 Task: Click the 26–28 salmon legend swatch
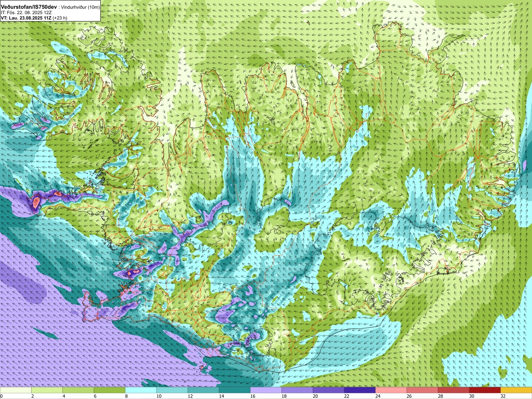[x=422, y=390]
